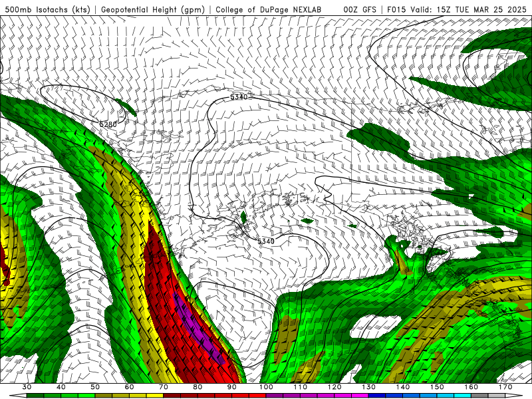Click the 'Geopotential Height (gpm)' title text
The height and width of the screenshot is (399, 532).
153,9
